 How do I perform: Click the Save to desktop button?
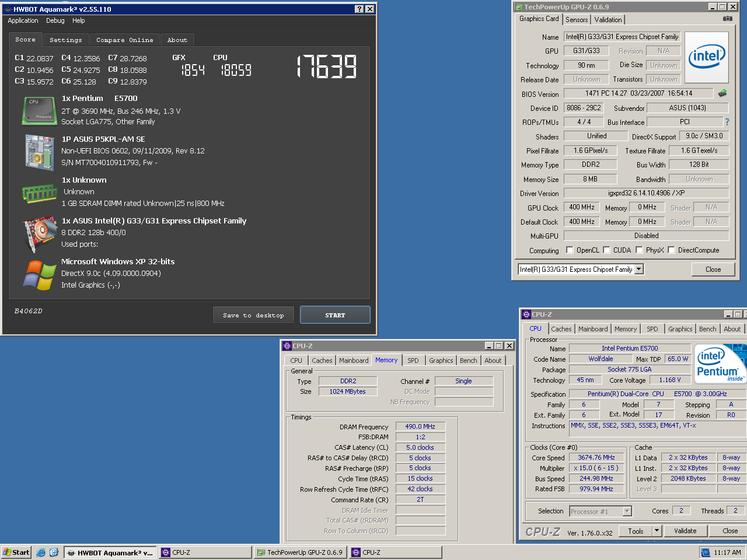(253, 315)
